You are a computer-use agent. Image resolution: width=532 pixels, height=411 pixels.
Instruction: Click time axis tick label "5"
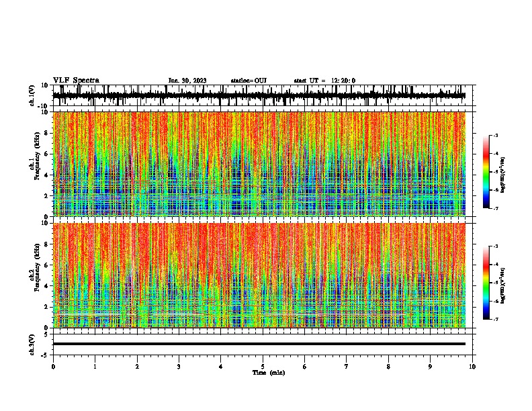tap(263, 367)
